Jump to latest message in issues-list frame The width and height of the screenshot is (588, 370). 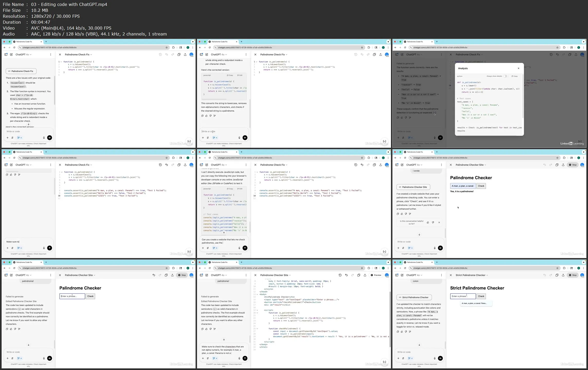click(x=29, y=124)
